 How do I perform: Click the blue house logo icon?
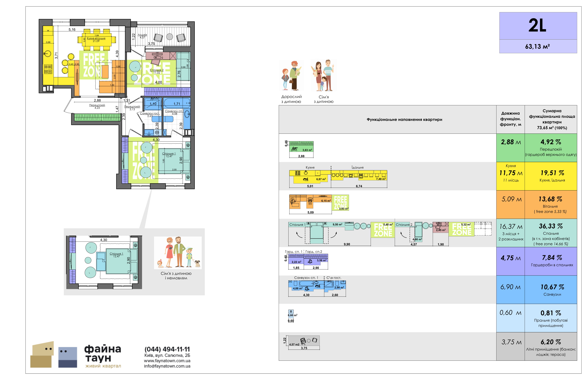point(68,357)
